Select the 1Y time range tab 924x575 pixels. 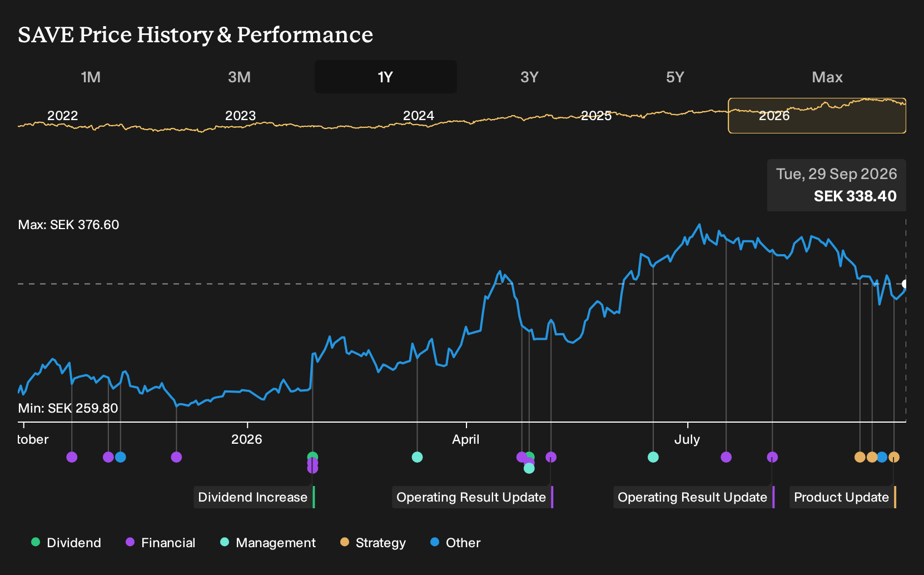pos(386,77)
